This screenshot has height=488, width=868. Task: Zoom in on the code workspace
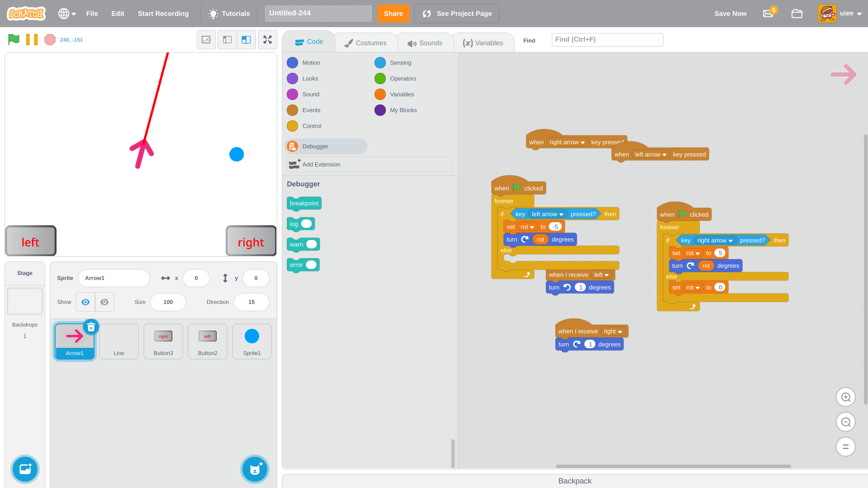tap(845, 397)
